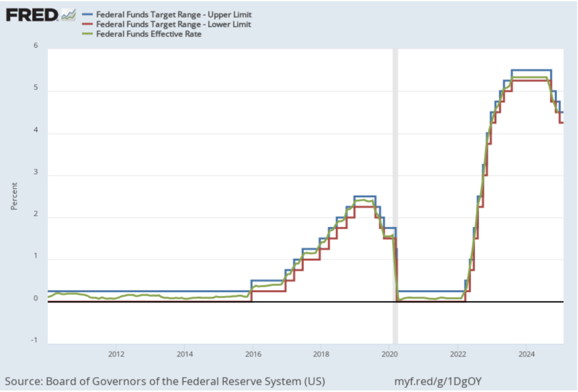The image size is (578, 392).
Task: Click the 2016 x-axis year label
Action: [x=252, y=354]
